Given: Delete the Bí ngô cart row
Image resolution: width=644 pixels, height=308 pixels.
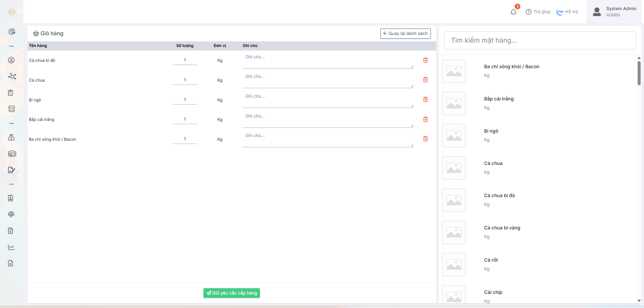Looking at the screenshot, I should pos(425,99).
